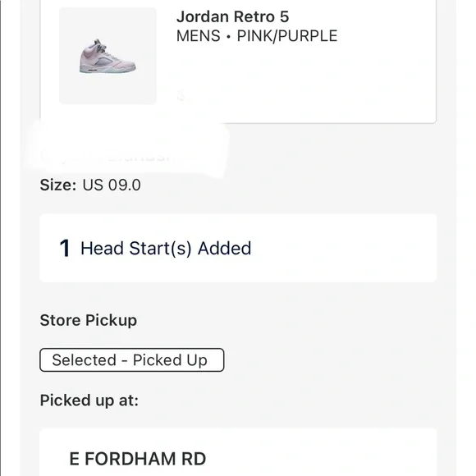Click the E FORDHAM RD store name
Image resolution: width=476 pixels, height=476 pixels.
(x=138, y=459)
